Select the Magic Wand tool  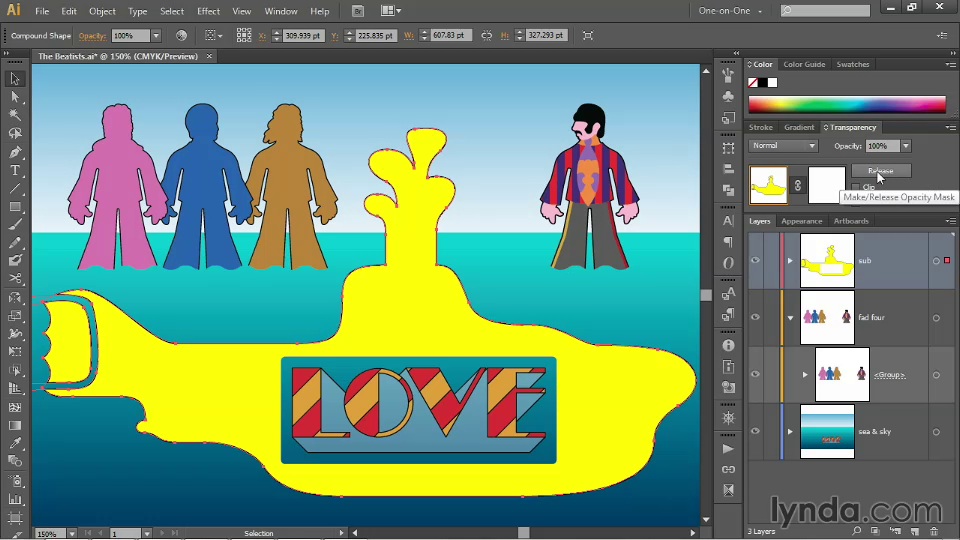click(x=15, y=114)
